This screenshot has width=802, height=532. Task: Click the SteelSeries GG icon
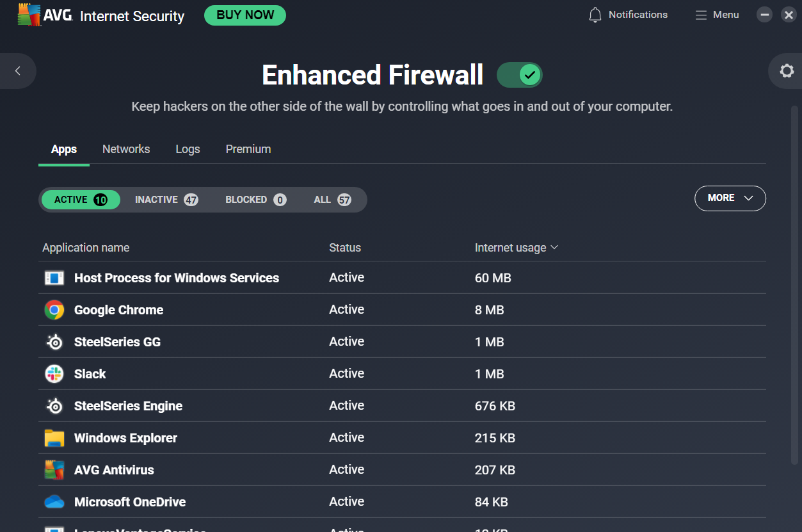point(54,342)
